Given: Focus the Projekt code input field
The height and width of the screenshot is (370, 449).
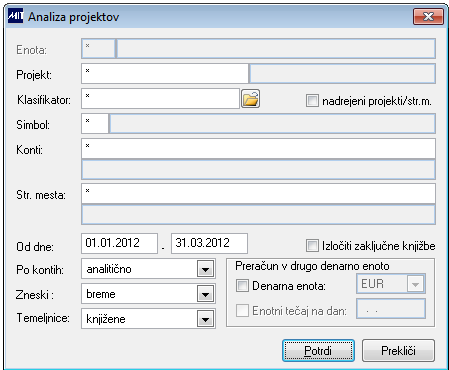Looking at the screenshot, I should point(165,74).
